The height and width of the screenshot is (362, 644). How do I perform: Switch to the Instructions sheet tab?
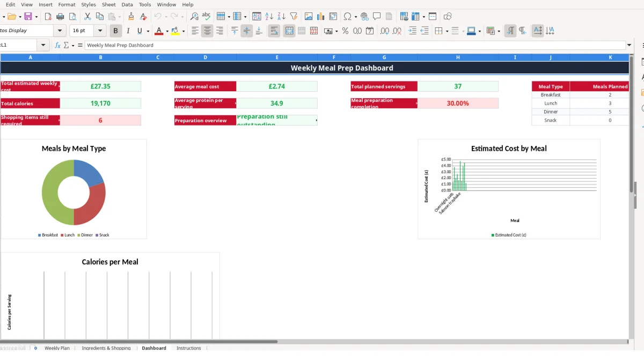[x=189, y=348]
